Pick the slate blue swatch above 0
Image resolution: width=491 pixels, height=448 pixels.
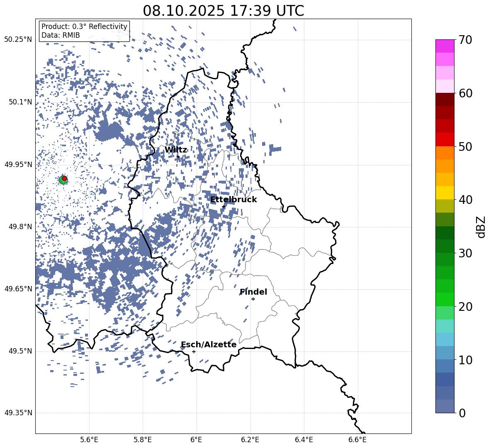(445, 406)
